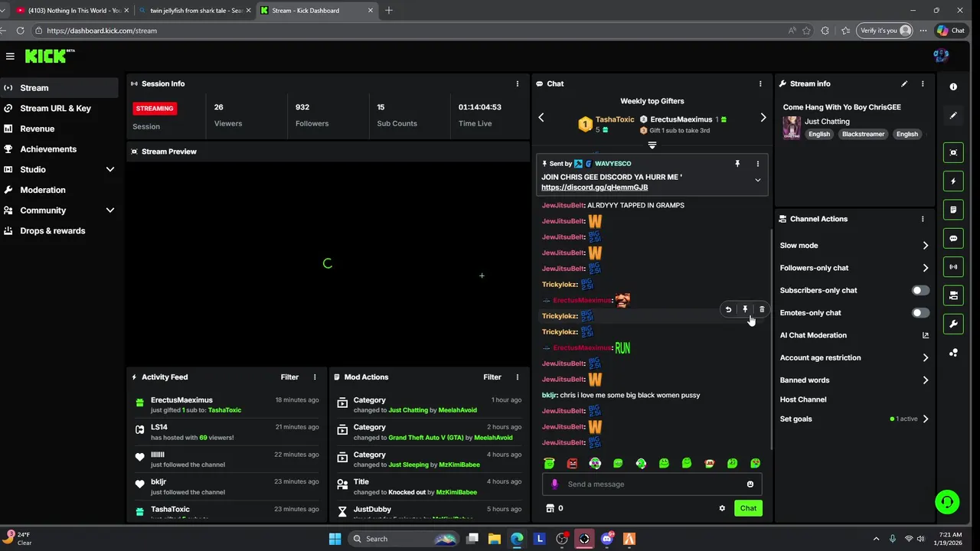Toggle Subscribers-only chat switch

[x=921, y=290]
